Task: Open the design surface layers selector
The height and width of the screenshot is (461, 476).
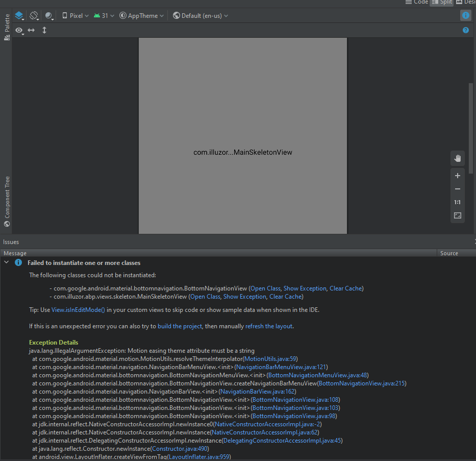Action: coord(19,15)
